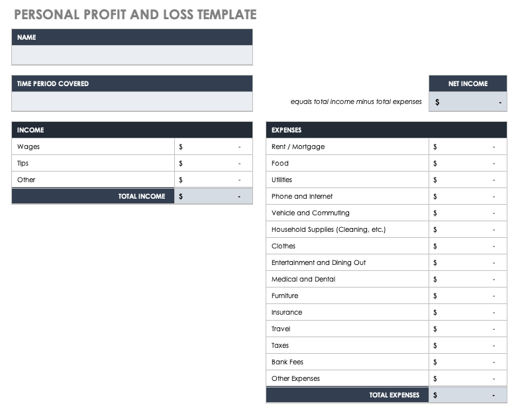Select the Wages amount cell

[213, 147]
